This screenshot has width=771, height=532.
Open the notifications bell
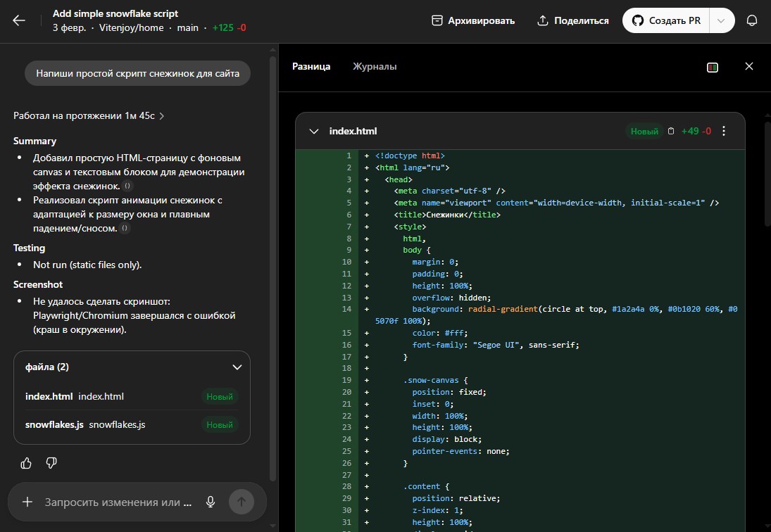pyautogui.click(x=752, y=20)
